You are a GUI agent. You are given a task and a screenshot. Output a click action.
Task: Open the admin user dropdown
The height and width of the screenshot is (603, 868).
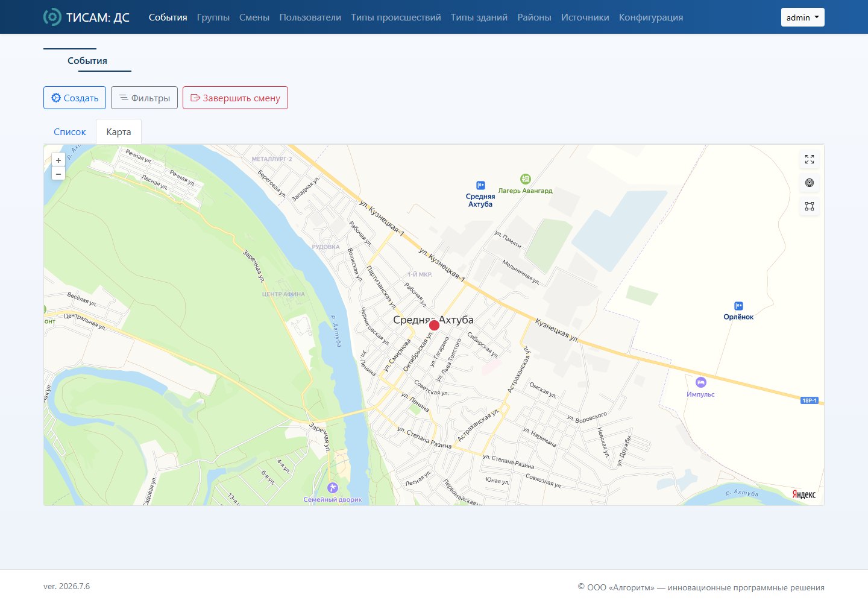[802, 17]
